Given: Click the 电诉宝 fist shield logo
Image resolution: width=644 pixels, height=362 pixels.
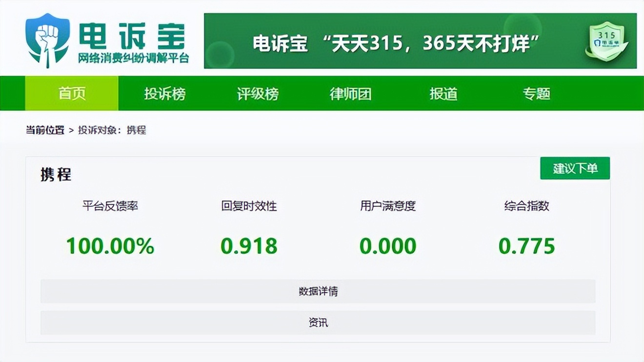Looking at the screenshot, I should (x=47, y=40).
